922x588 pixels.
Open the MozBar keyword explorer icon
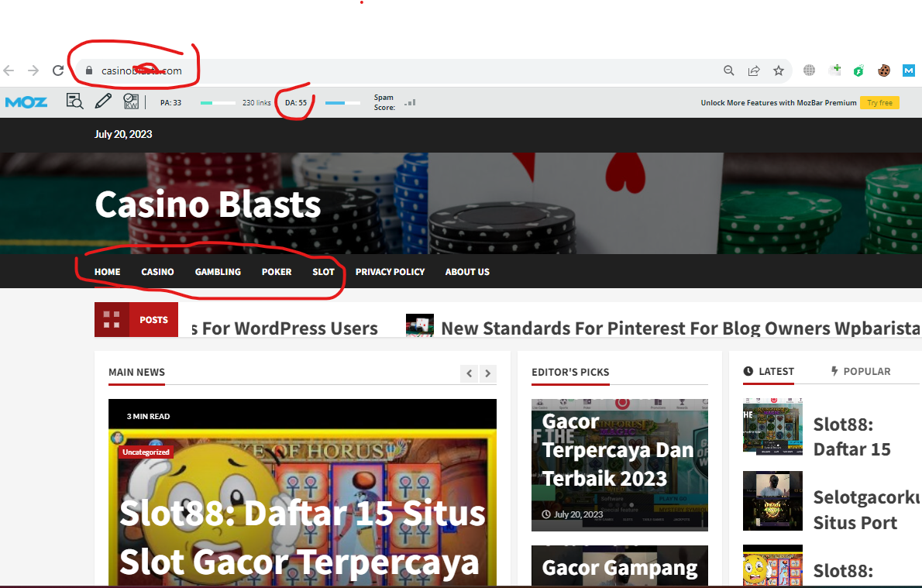coord(131,101)
